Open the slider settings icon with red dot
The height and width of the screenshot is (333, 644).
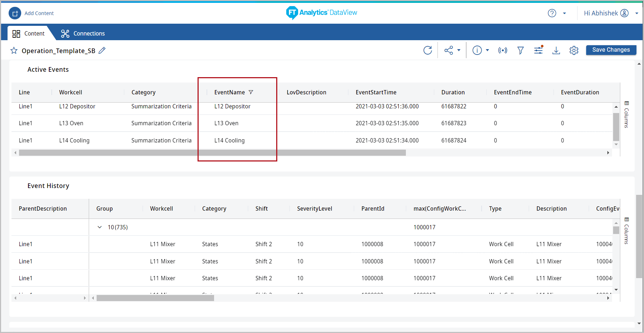(538, 50)
